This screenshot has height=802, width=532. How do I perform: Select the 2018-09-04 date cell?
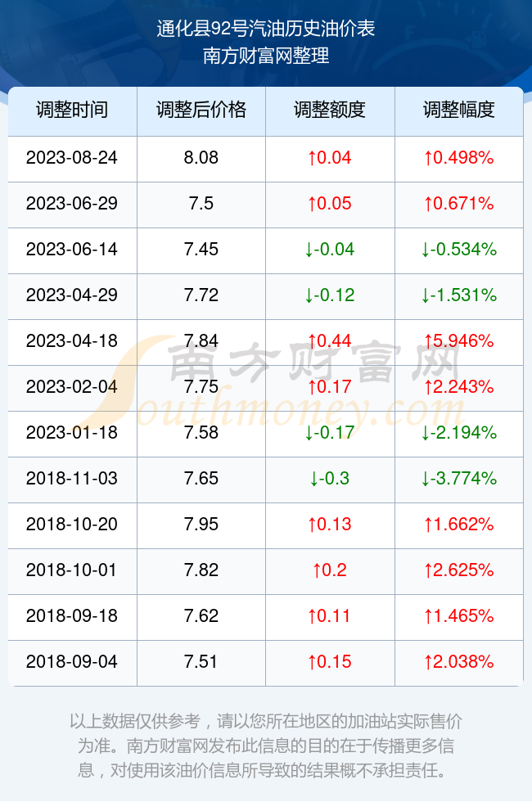click(x=72, y=662)
